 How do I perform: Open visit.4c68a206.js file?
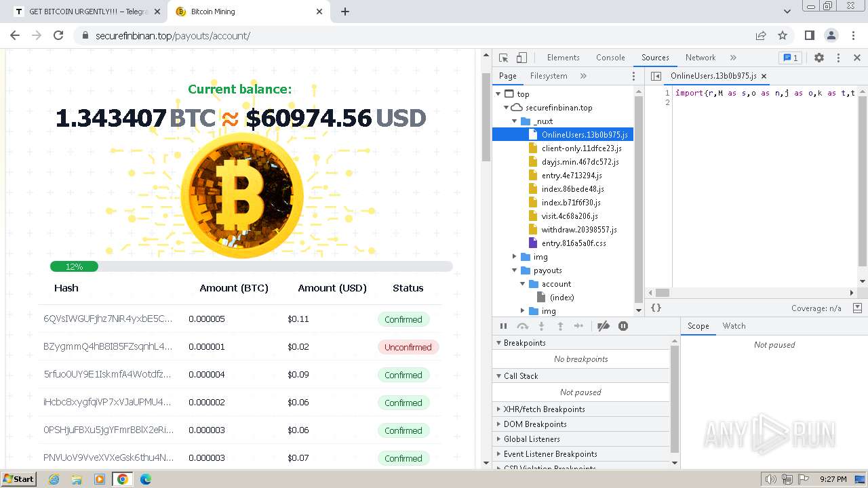[x=570, y=216]
